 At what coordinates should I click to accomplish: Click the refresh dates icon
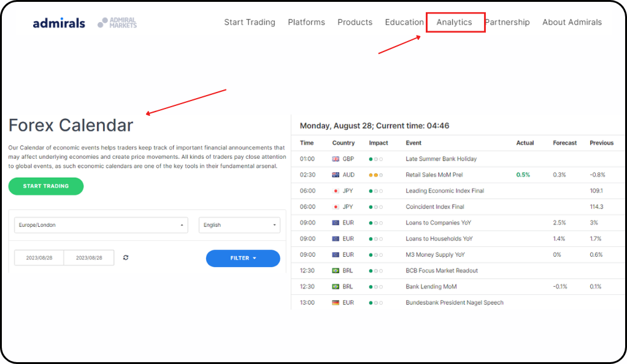point(126,258)
